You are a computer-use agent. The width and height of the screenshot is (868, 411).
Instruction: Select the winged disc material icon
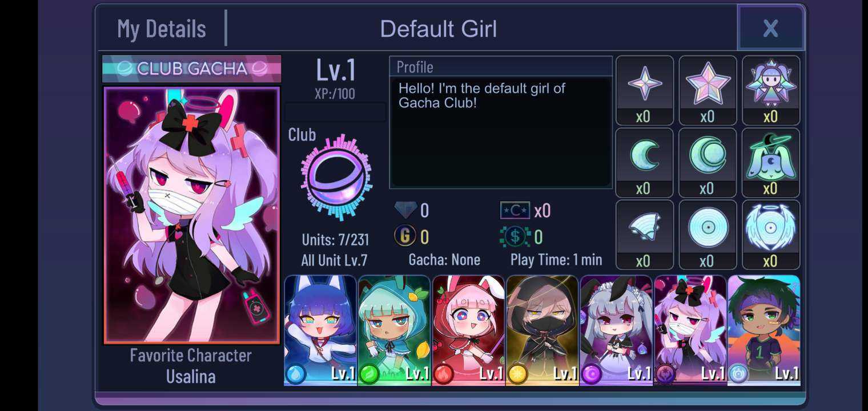pyautogui.click(x=771, y=227)
